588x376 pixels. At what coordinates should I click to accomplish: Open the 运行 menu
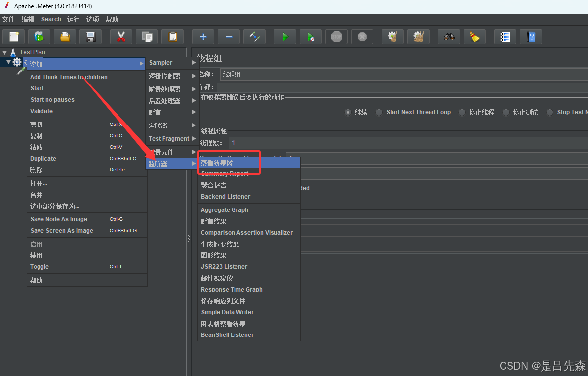[73, 19]
